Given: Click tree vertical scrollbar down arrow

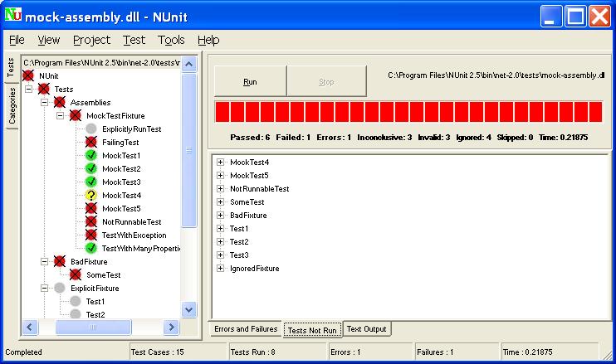Looking at the screenshot, I should coord(189,310).
